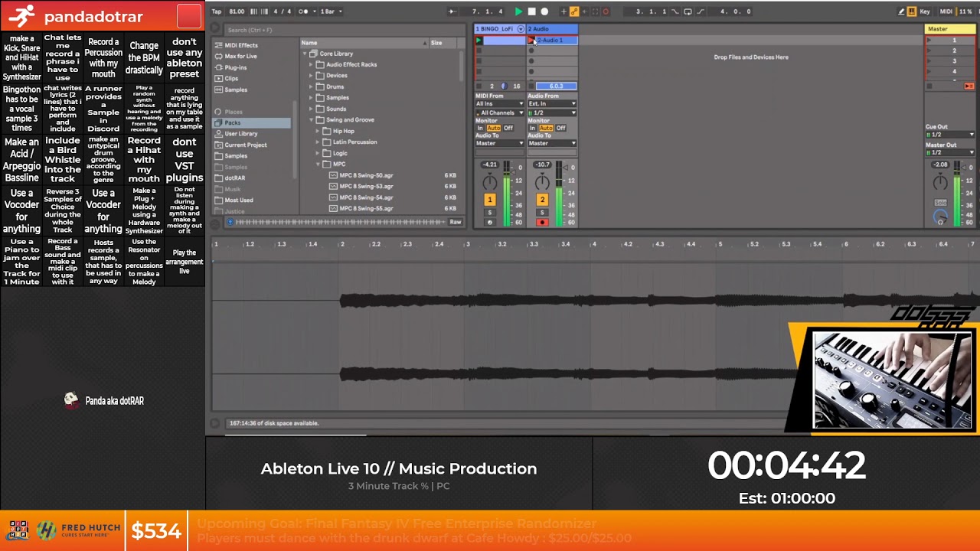Open Plug-ins browser category
Image resolution: width=980 pixels, height=551 pixels.
tap(236, 67)
